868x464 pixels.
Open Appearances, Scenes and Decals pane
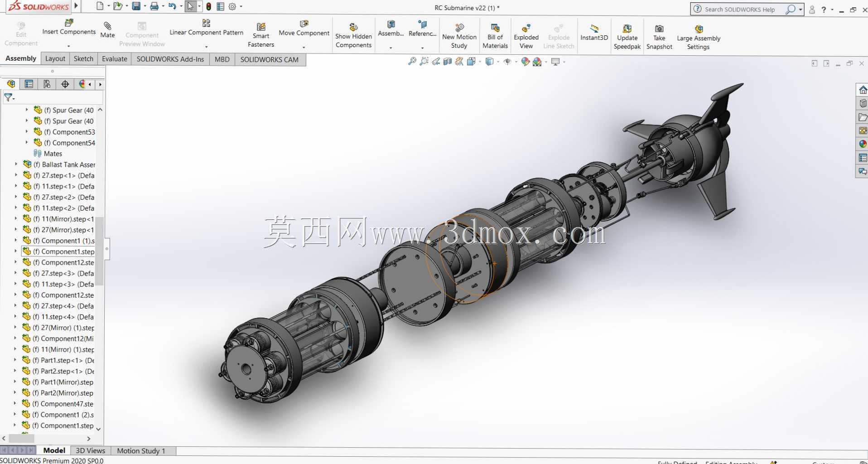(x=863, y=144)
